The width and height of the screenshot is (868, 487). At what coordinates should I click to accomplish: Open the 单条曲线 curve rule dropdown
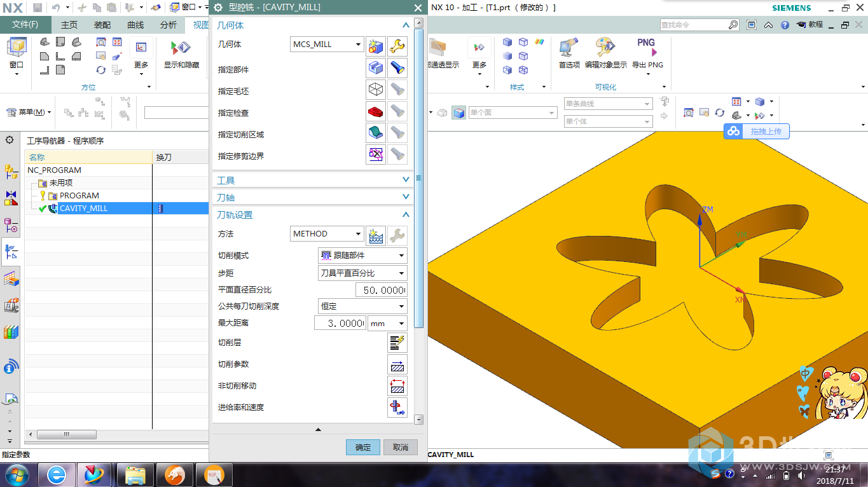[608, 104]
